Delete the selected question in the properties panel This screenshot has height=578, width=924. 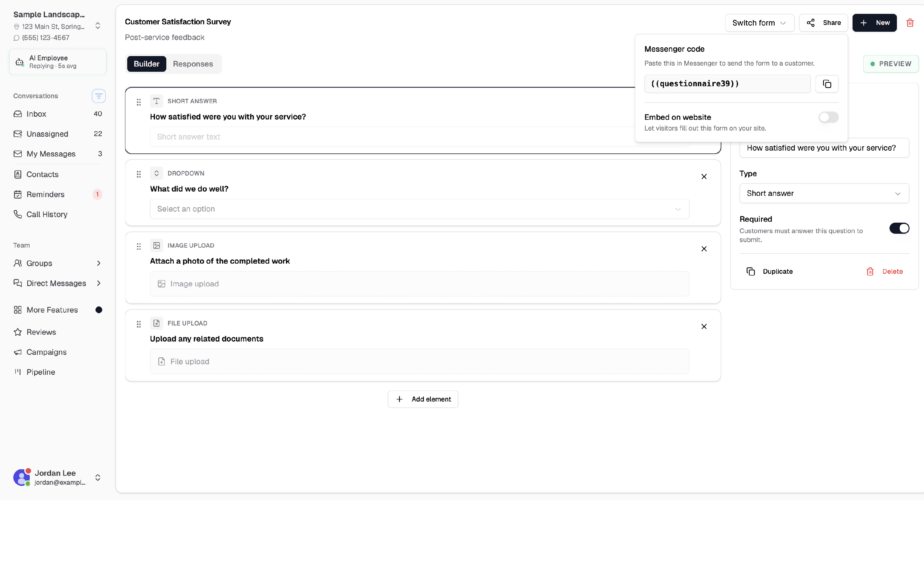click(x=884, y=271)
